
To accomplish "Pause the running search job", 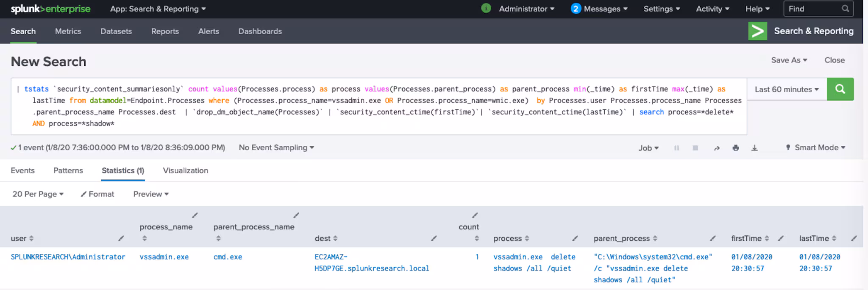I will 676,148.
